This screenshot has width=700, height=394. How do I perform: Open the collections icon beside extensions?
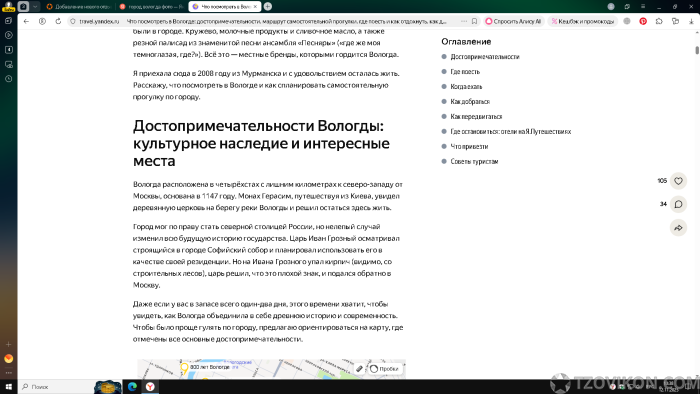click(675, 21)
